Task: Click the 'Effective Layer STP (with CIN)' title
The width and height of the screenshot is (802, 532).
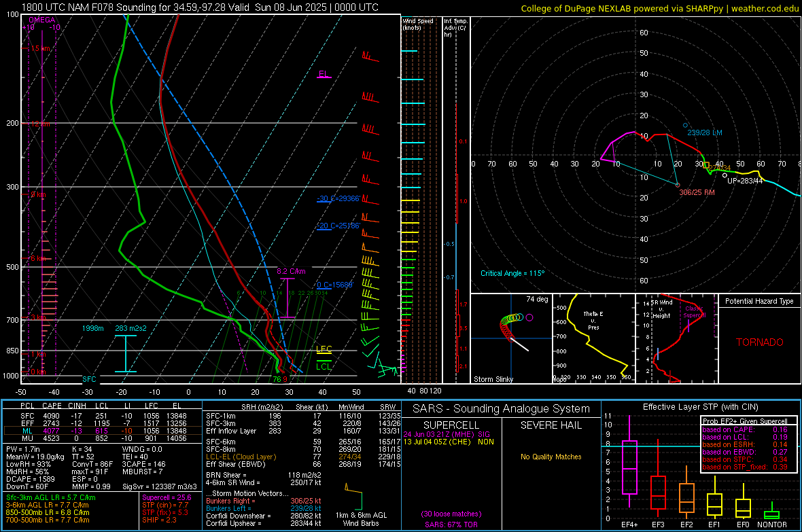Action: pyautogui.click(x=700, y=407)
